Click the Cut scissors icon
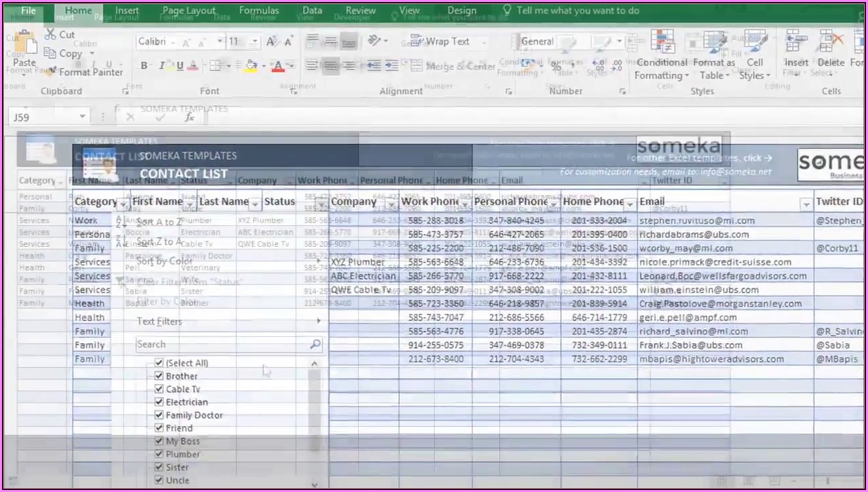The image size is (868, 492). [50, 34]
